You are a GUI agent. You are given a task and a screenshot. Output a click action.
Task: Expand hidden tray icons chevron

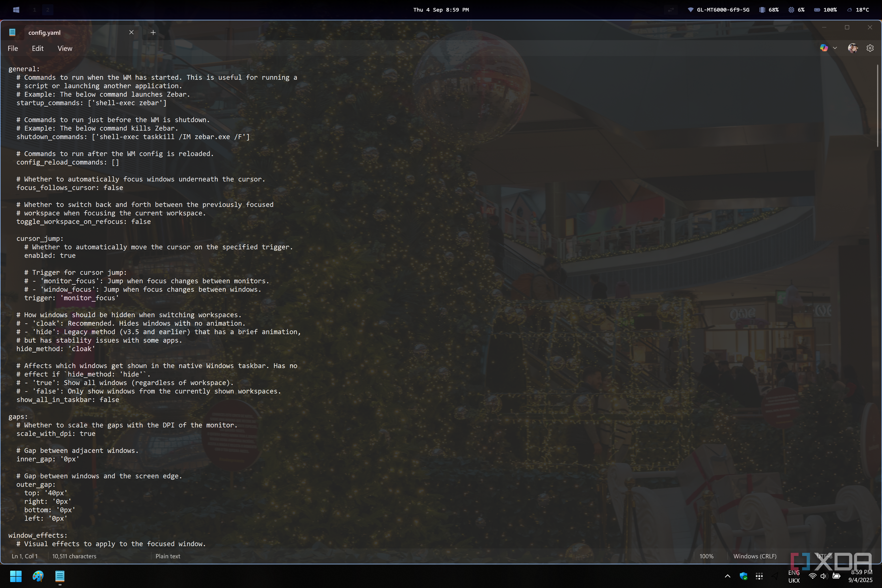point(727,576)
